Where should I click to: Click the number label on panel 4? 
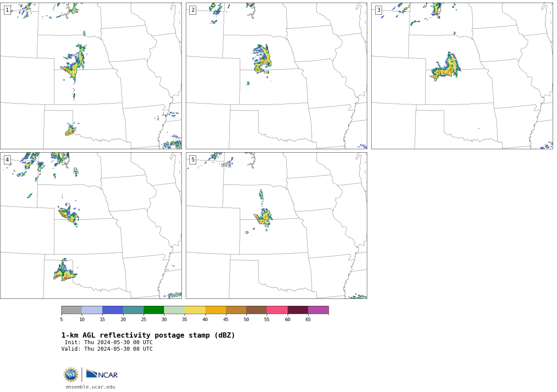coord(7,160)
